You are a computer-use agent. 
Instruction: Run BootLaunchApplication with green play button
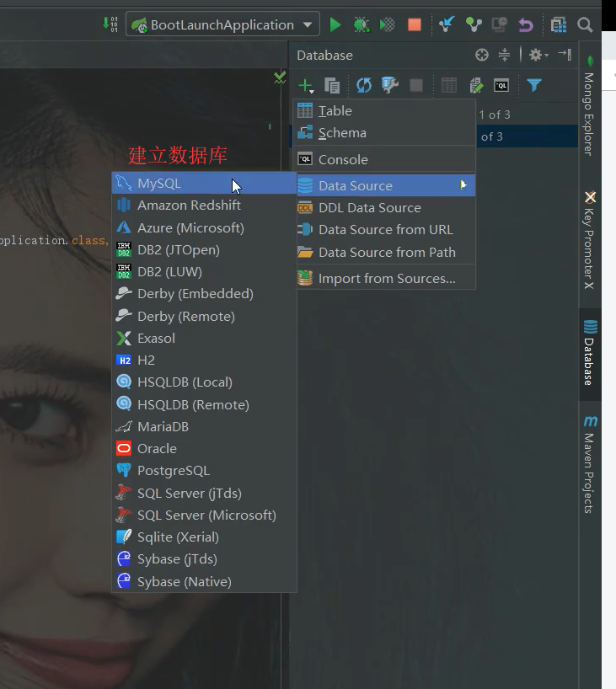click(335, 25)
